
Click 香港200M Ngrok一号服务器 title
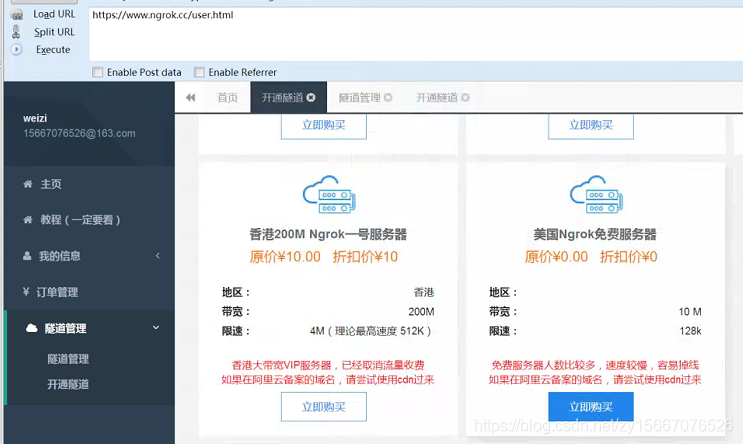pyautogui.click(x=328, y=234)
